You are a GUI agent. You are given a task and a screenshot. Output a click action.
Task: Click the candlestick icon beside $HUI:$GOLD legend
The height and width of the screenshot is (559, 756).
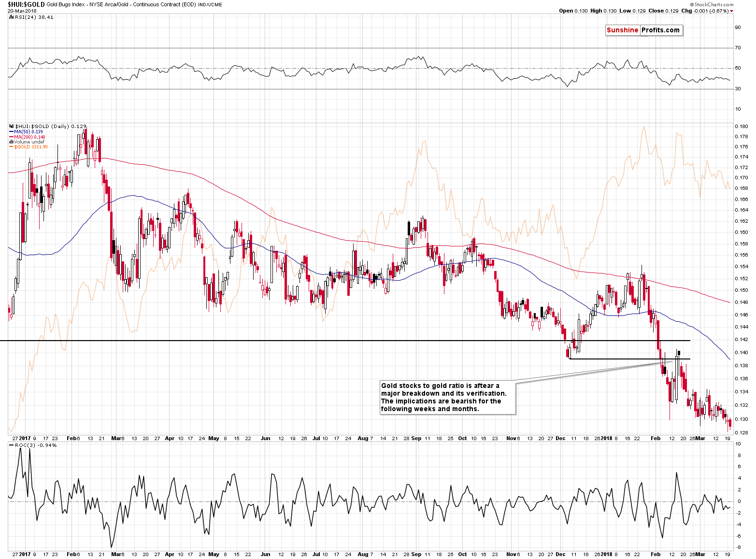[12, 126]
